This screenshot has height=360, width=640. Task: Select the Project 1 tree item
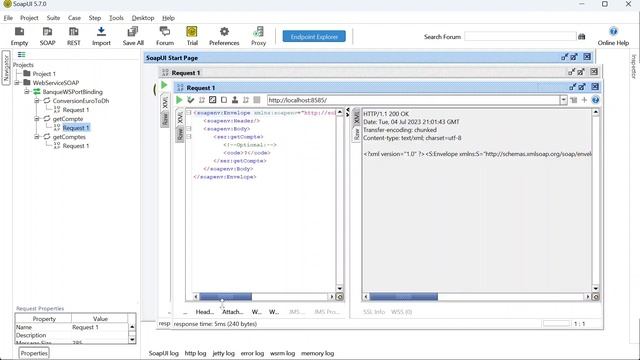click(x=44, y=73)
